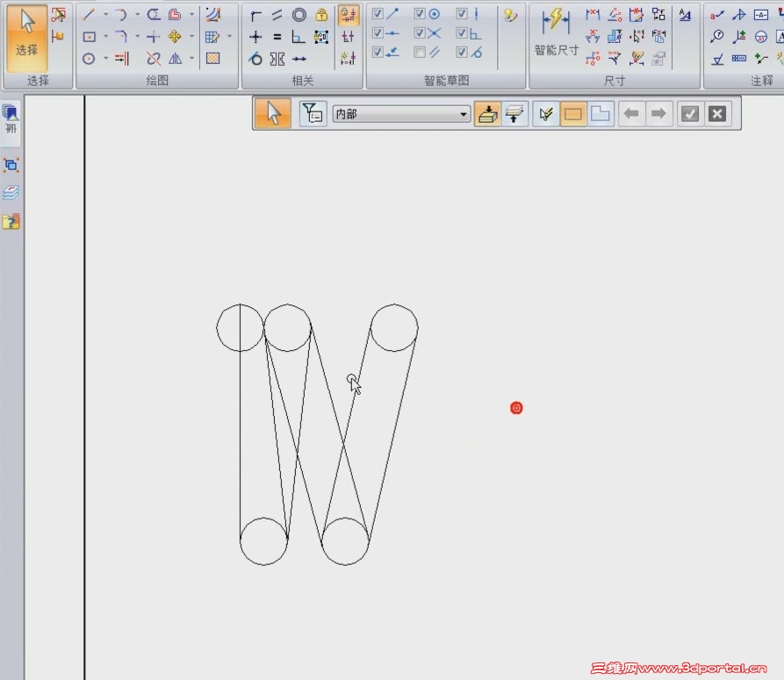Apply the Connect relationship

[x=255, y=16]
